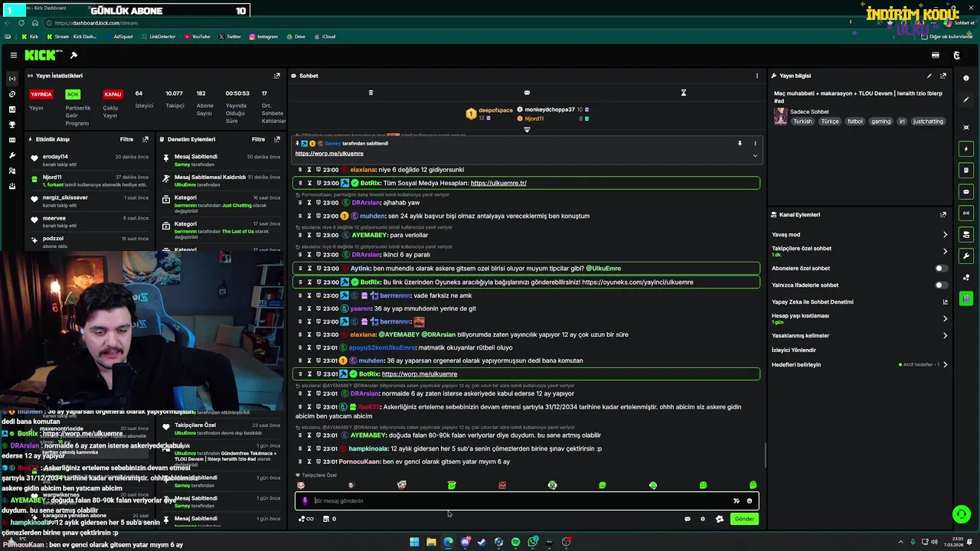Open Filtre in Etkinlik Akışı panel
This screenshot has height=551, width=980.
(126, 139)
